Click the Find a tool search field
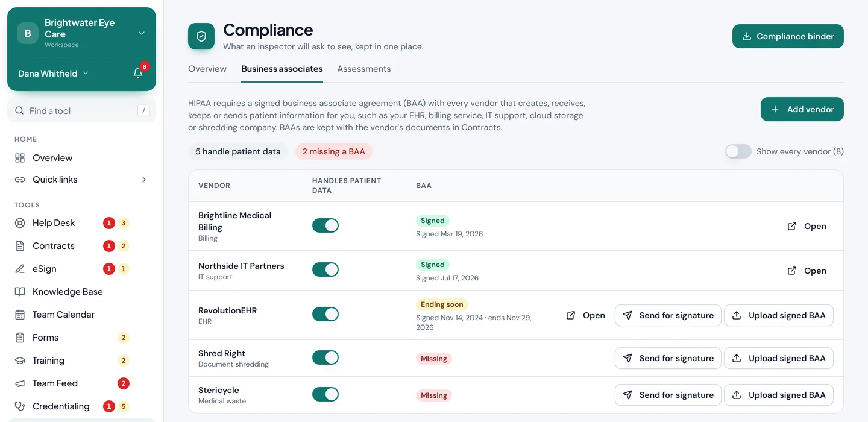This screenshot has height=422, width=868. pyautogui.click(x=81, y=110)
